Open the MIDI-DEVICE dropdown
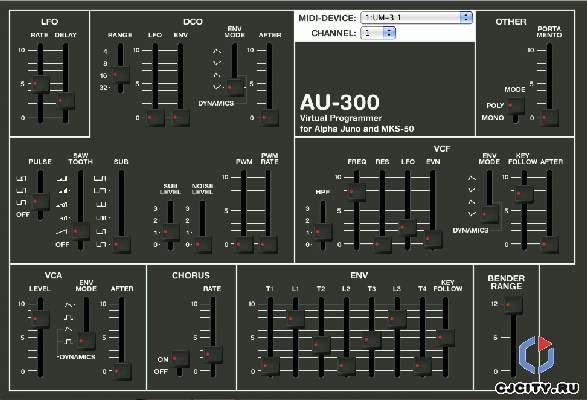 tap(416, 18)
